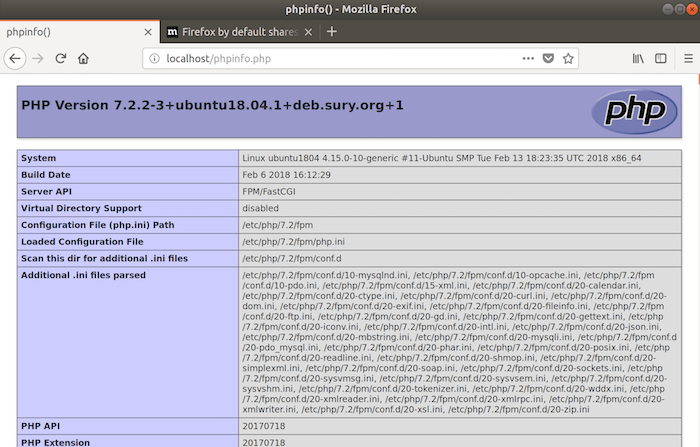This screenshot has height=447, width=700.
Task: Maximize the Firefox window
Action: tap(679, 9)
